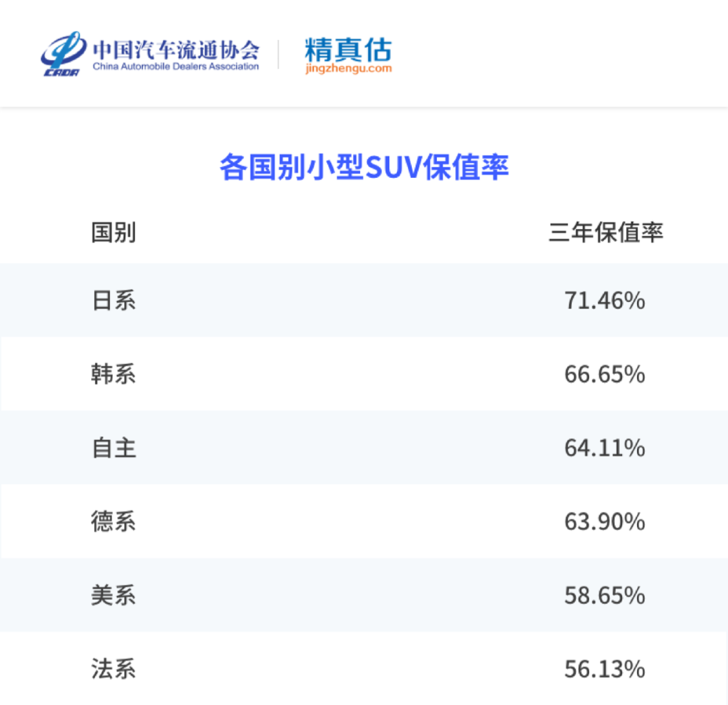Viewport: 728px width, 705px height.
Task: Select the 德系 row label
Action: tap(113, 521)
